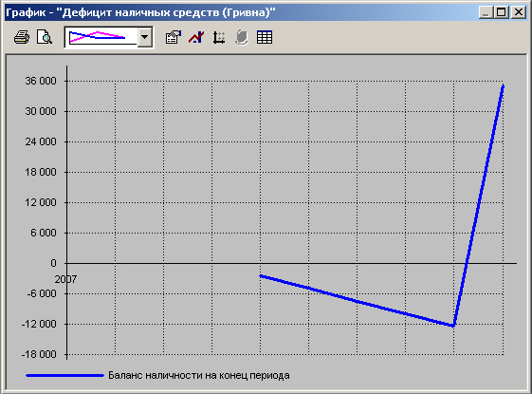The image size is (532, 394).
Task: Minimize the chart window
Action: [486, 12]
